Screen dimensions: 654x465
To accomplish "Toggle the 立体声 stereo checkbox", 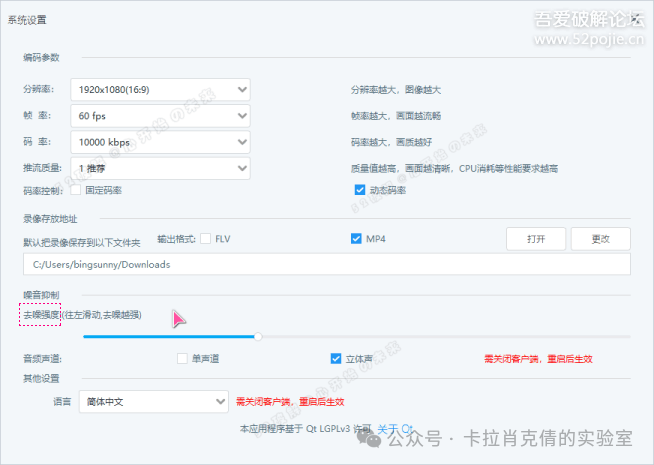I will (x=336, y=359).
